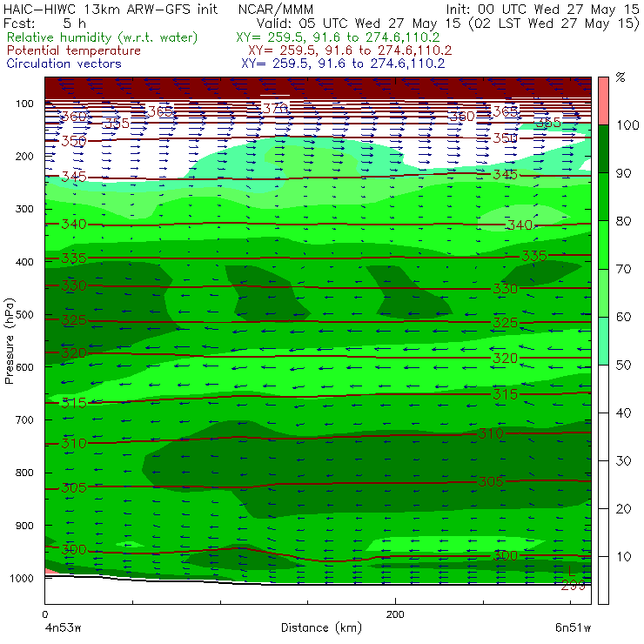644x644 pixels.
Task: Click the colorbar "10" value label
Action: click(624, 556)
